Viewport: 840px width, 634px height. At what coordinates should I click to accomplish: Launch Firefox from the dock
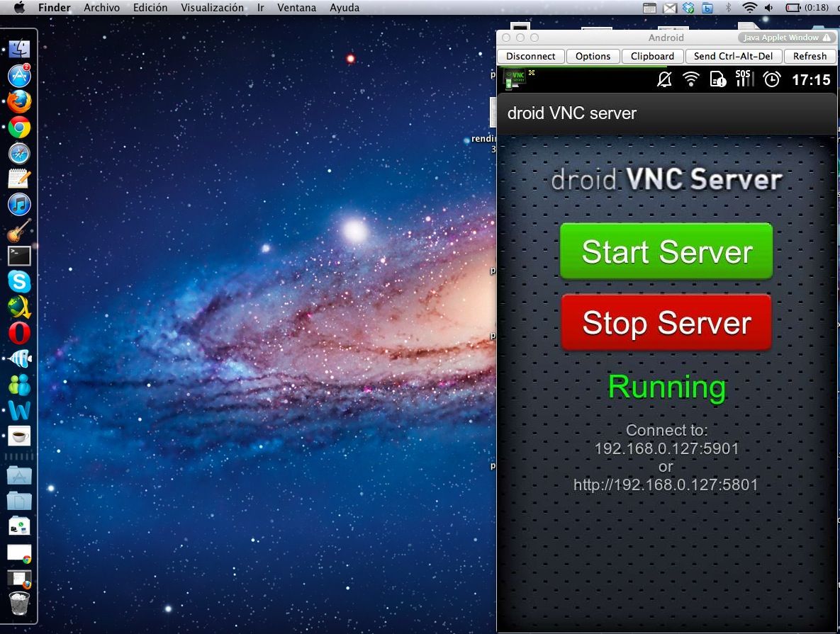19,102
